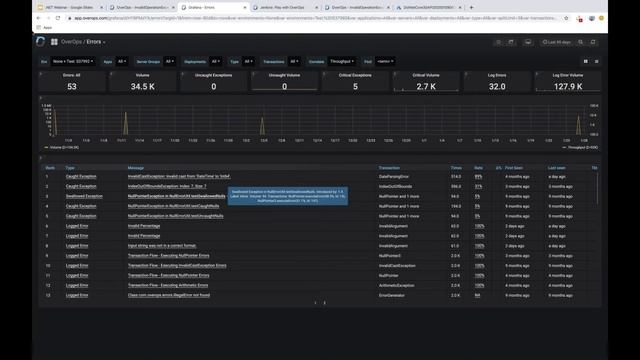Open the IllegalError not found message link in row 13
The width and height of the screenshot is (640, 360).
[169, 295]
